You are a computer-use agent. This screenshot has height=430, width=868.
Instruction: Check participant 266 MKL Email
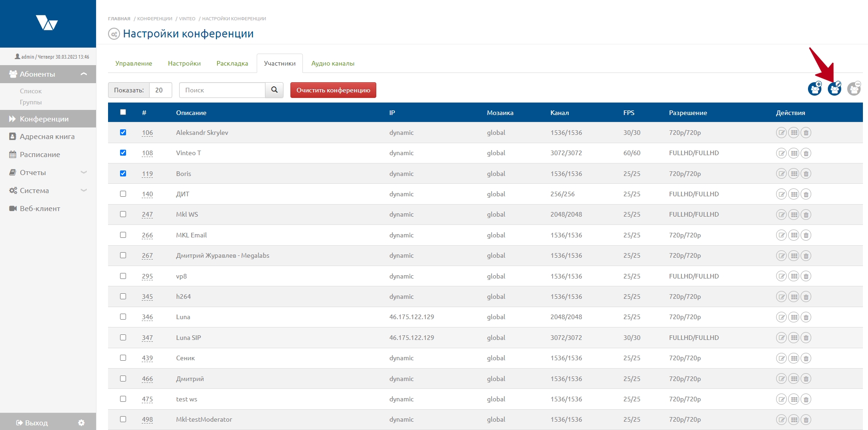[x=123, y=235]
